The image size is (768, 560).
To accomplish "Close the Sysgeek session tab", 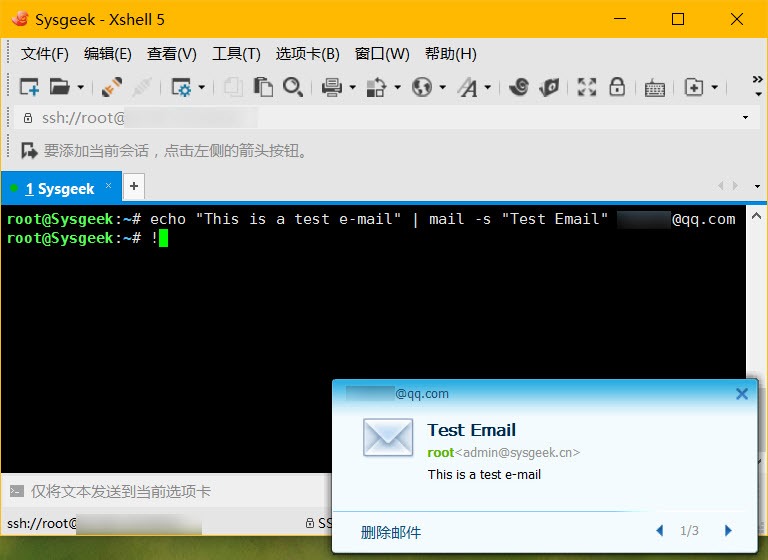I will click(x=108, y=185).
